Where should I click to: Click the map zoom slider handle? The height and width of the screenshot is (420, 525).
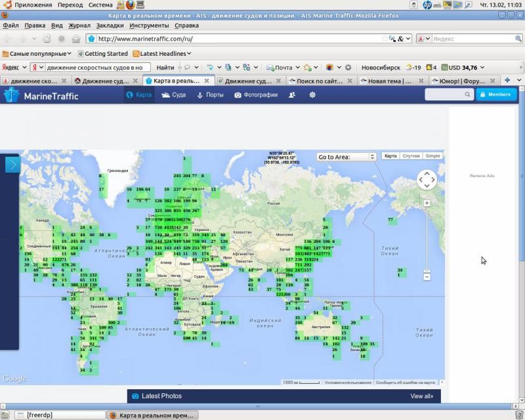(427, 270)
